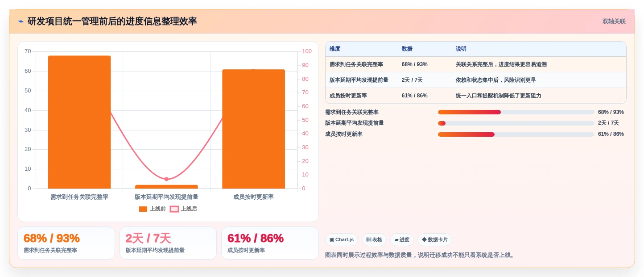The width and height of the screenshot is (644, 277).
Task: Click the 说明 column header
Action: click(x=461, y=49)
